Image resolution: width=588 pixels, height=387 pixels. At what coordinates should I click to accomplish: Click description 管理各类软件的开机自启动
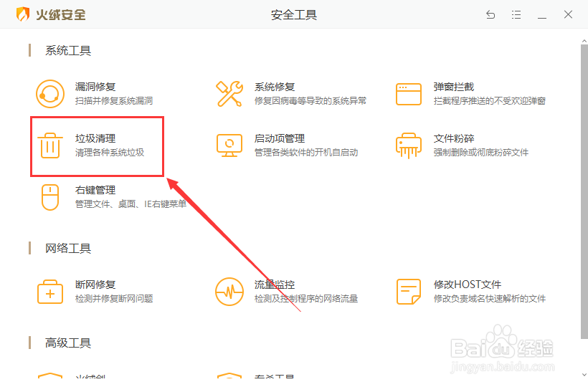pos(306,153)
